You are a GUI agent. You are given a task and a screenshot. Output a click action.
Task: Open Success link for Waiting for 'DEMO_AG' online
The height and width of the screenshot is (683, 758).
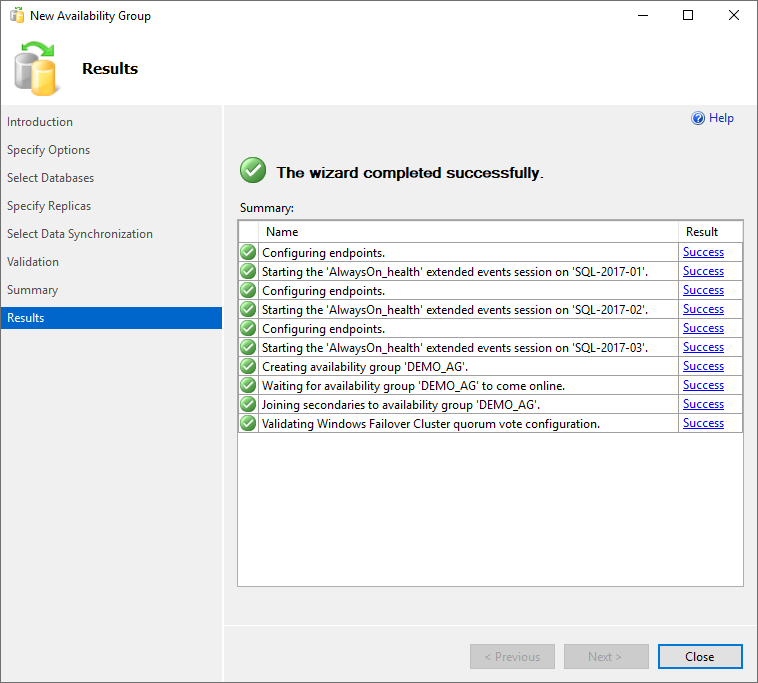[703, 385]
